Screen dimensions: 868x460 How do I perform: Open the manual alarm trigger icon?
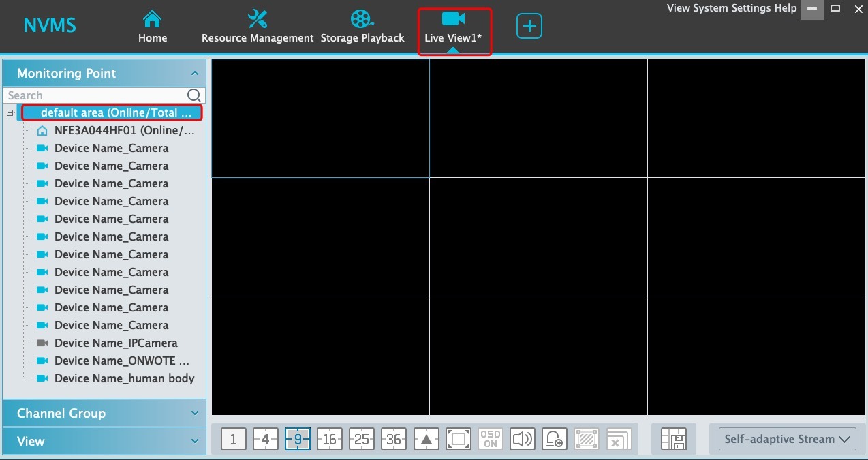[x=555, y=440]
